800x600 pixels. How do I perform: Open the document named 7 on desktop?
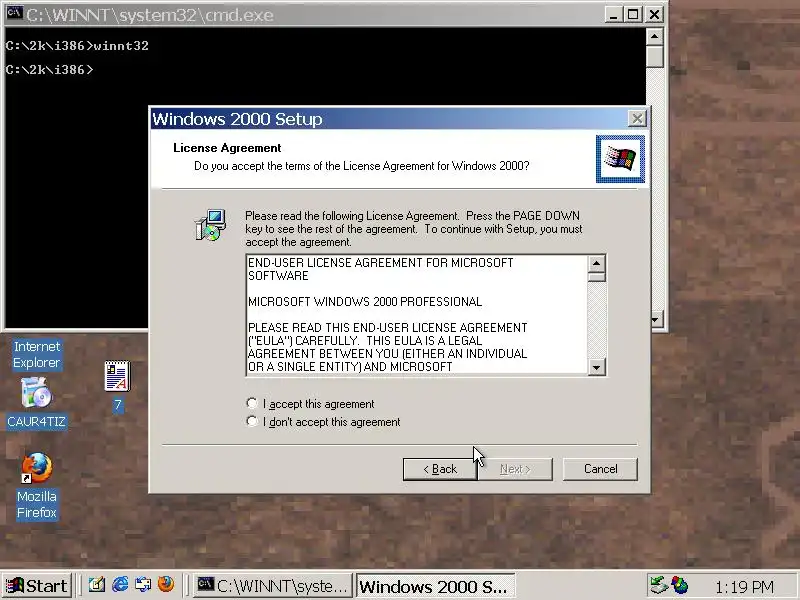coord(117,386)
